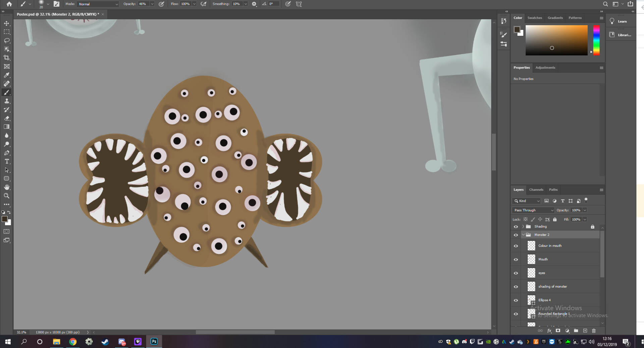This screenshot has width=644, height=348.
Task: Switch to the Channels tab
Action: 536,190
